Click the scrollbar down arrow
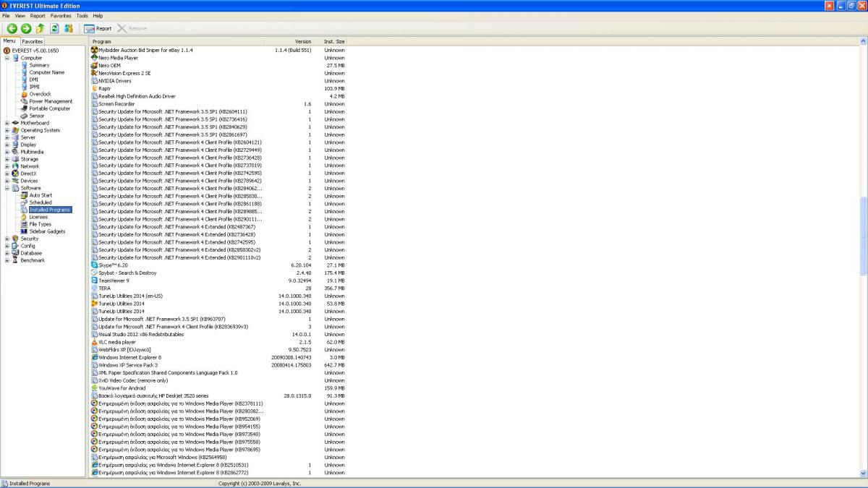Screen dimensions: 868x488 (x=863, y=474)
